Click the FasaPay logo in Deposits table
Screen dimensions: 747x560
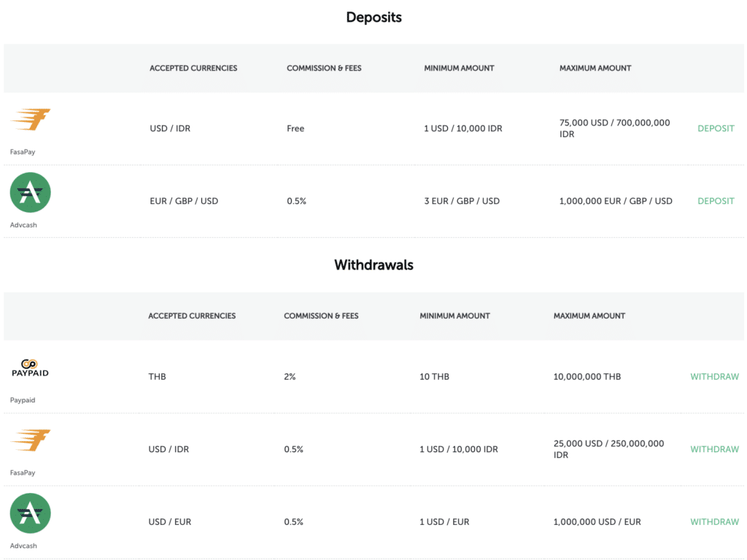pyautogui.click(x=31, y=120)
